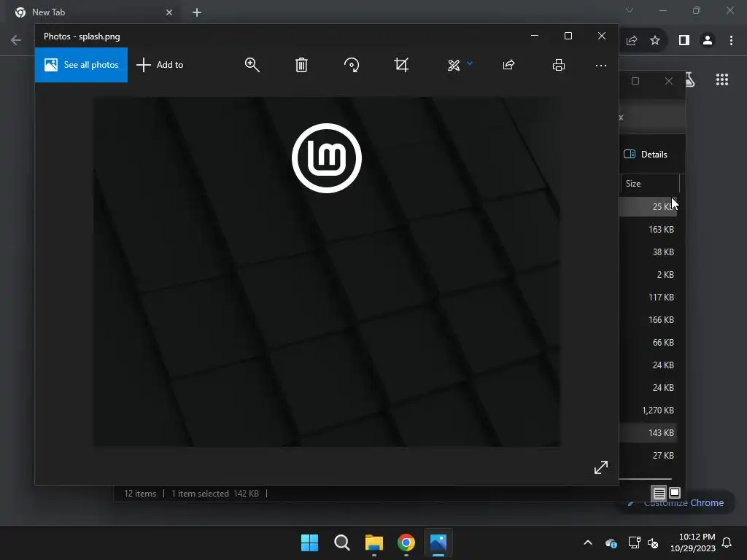Share the photo
747x560 pixels.
click(x=508, y=65)
